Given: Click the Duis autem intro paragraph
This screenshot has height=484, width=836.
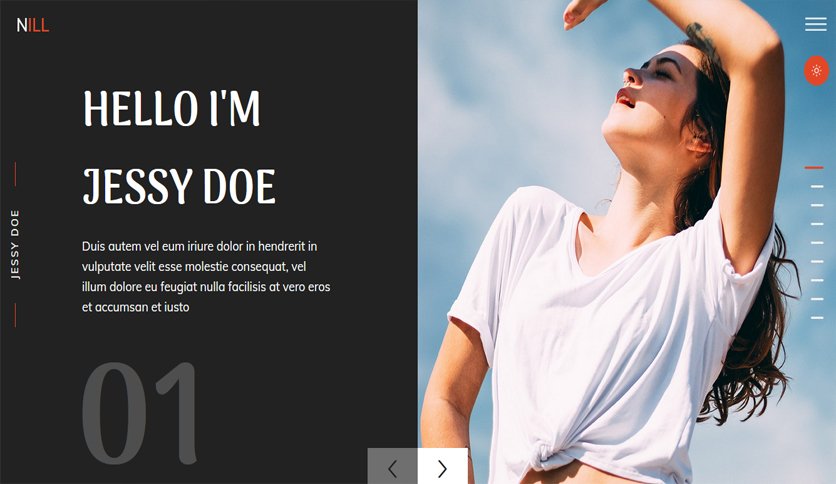Looking at the screenshot, I should coord(206,277).
